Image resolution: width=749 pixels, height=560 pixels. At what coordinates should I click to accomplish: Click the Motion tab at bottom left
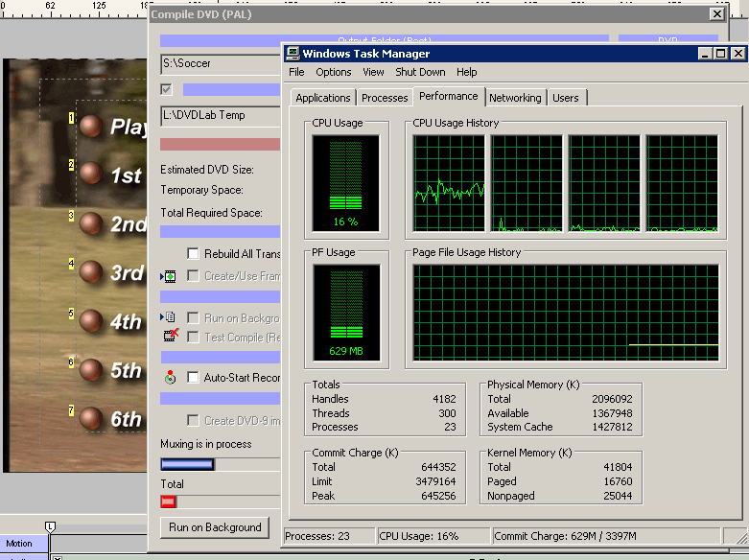(x=24, y=544)
